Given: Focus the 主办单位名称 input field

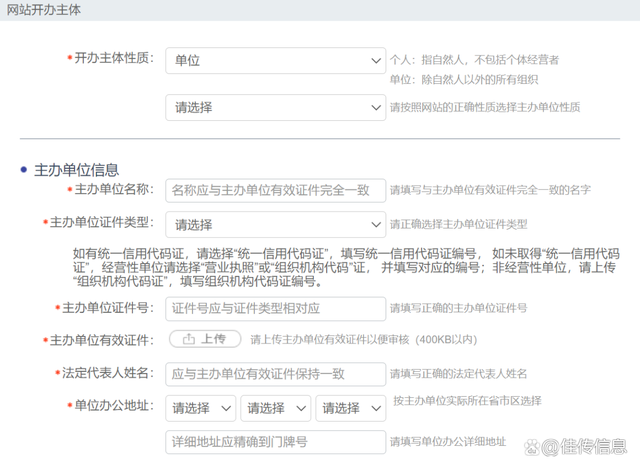Looking at the screenshot, I should tap(275, 189).
